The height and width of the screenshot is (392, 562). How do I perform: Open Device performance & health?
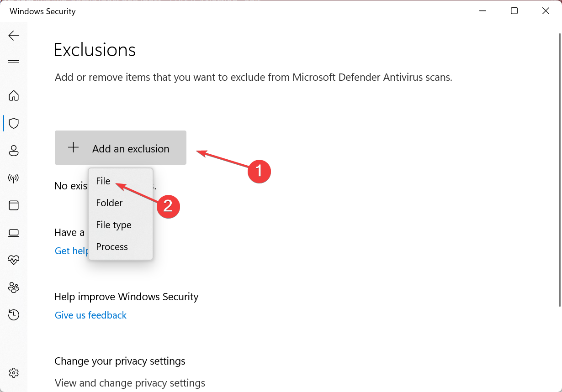14,260
